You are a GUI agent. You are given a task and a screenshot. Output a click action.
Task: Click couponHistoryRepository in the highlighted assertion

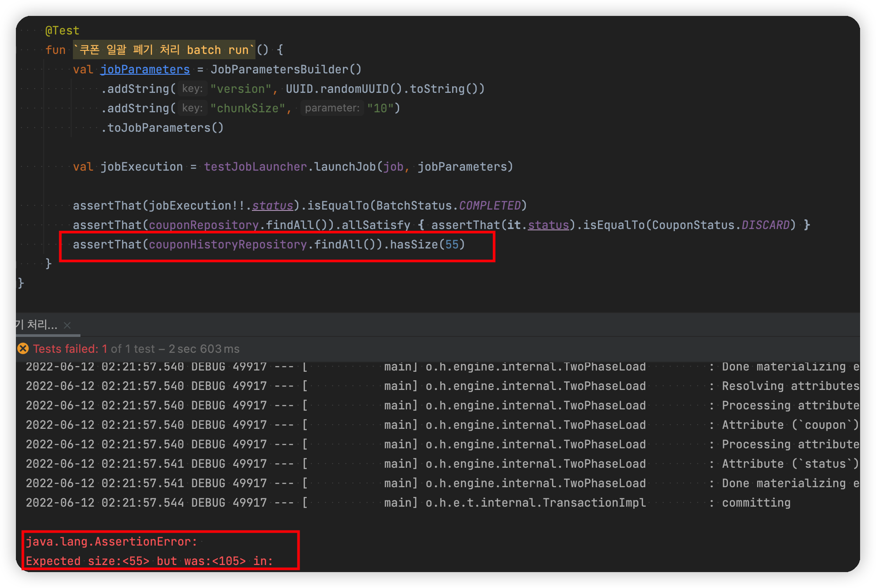pos(228,244)
